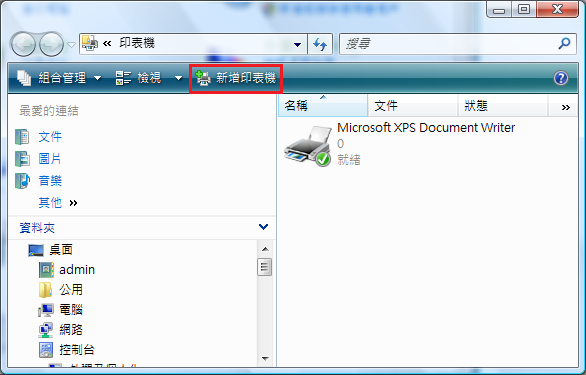Open the 組合管理 menu
The image size is (586, 375).
(x=59, y=78)
